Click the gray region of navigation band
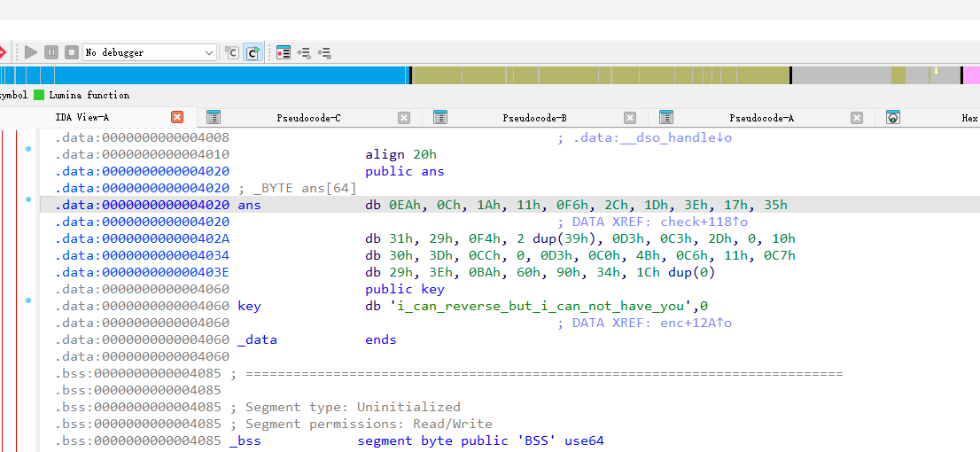Viewport: 980px width, 452px height. point(841,75)
